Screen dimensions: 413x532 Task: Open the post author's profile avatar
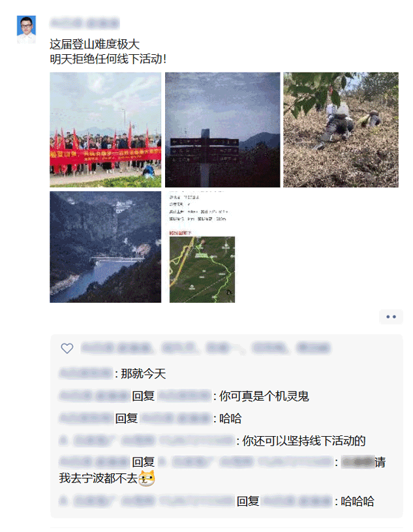tap(26, 29)
